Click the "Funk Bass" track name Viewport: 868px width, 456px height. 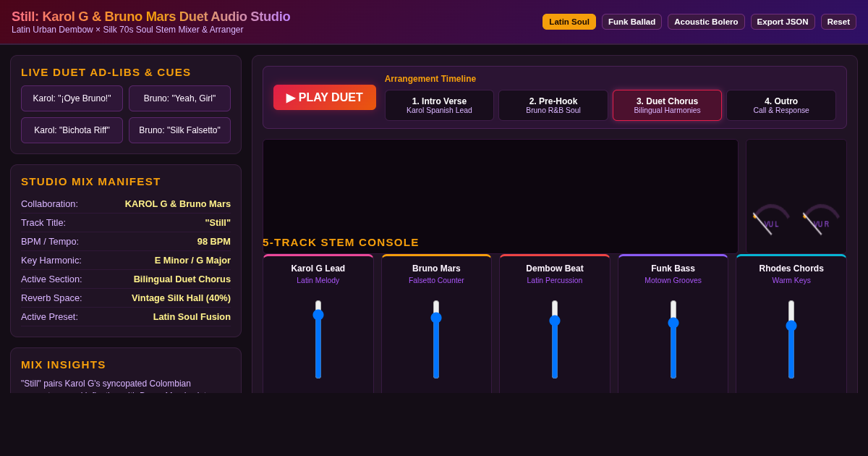673,269
